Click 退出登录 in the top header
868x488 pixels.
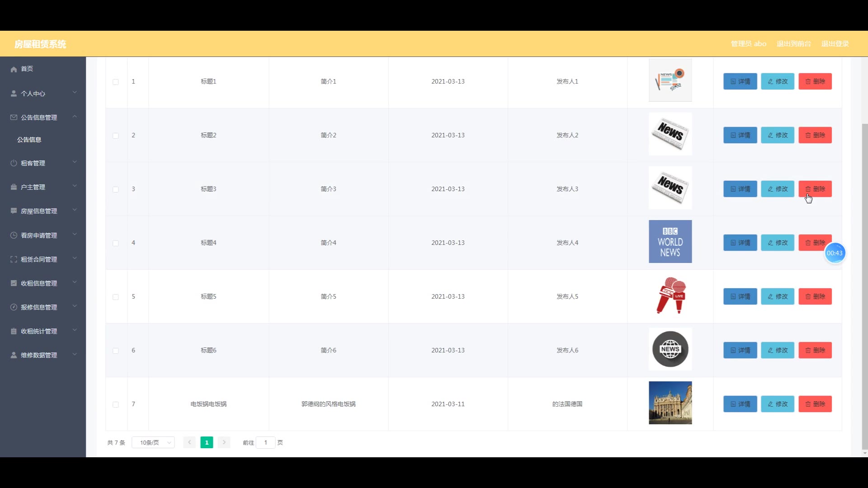tap(835, 44)
